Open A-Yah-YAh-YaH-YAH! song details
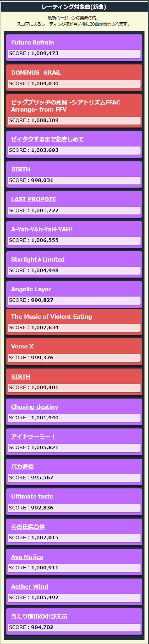 pyautogui.click(x=42, y=229)
